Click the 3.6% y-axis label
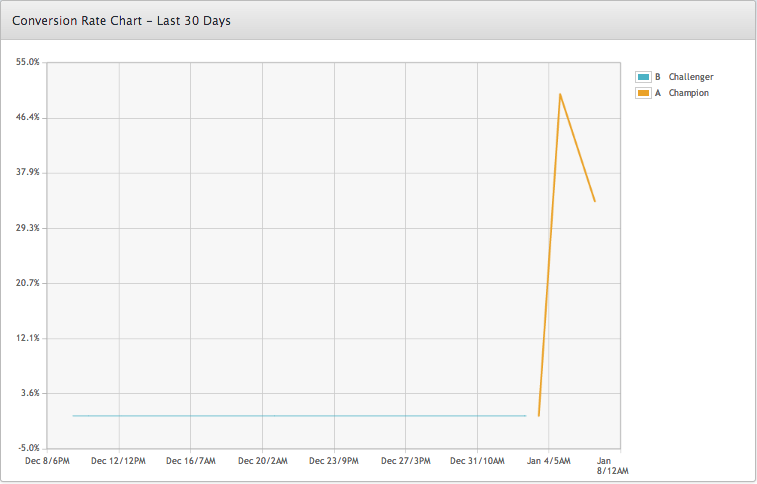The width and height of the screenshot is (757, 484). point(29,393)
